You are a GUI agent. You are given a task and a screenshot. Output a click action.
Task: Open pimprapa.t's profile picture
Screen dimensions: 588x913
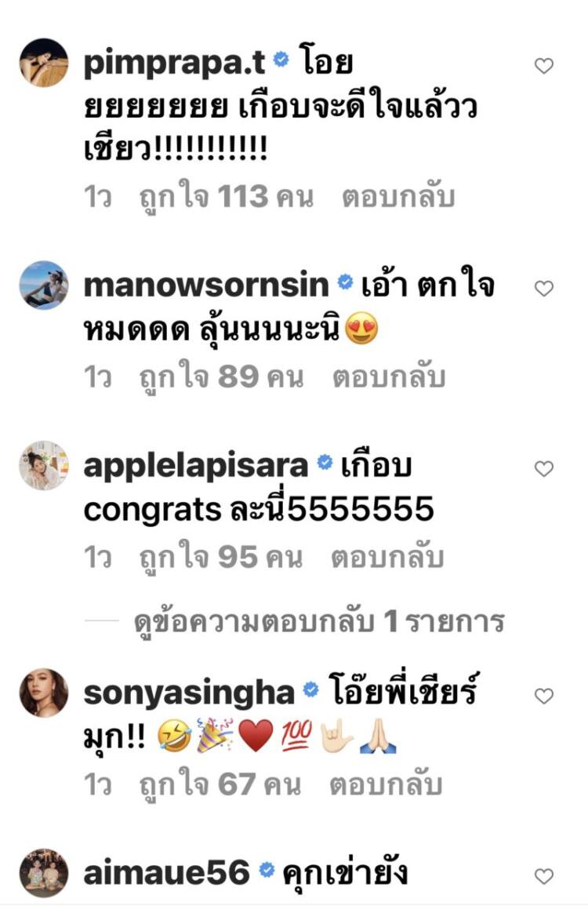coord(44,63)
